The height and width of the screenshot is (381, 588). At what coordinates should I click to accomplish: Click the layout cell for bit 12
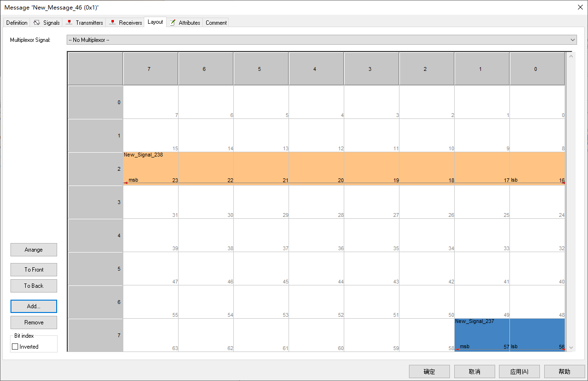[316, 136]
